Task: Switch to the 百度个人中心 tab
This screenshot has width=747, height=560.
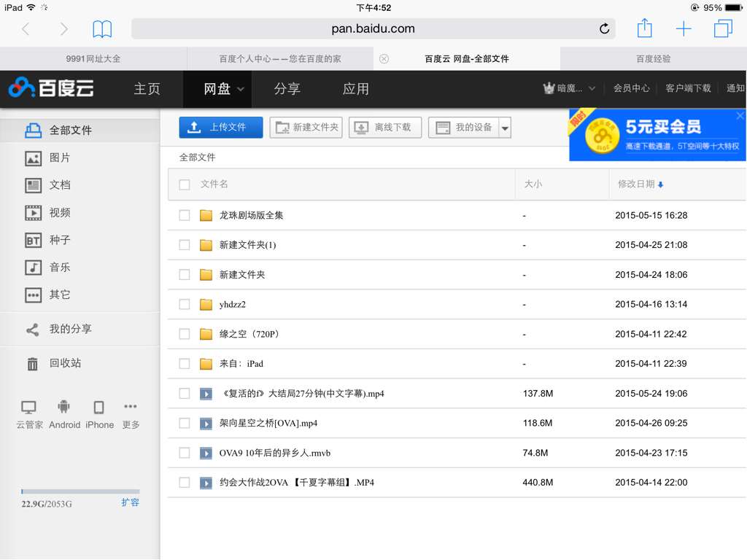Action: tap(280, 58)
